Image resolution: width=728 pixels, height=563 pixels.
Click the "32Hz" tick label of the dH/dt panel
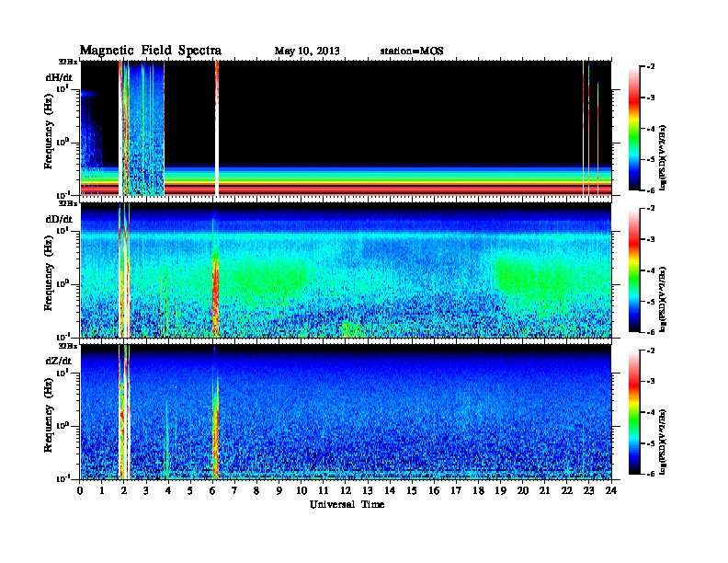68,62
